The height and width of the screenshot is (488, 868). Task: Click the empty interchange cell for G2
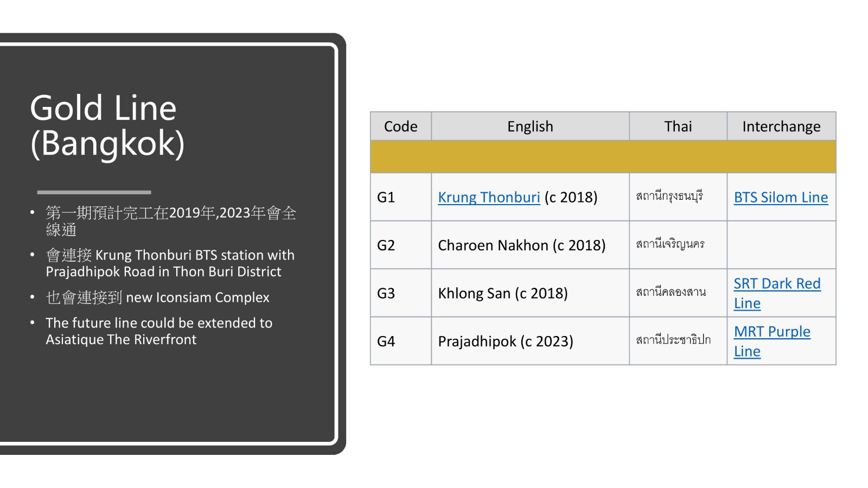(x=781, y=245)
